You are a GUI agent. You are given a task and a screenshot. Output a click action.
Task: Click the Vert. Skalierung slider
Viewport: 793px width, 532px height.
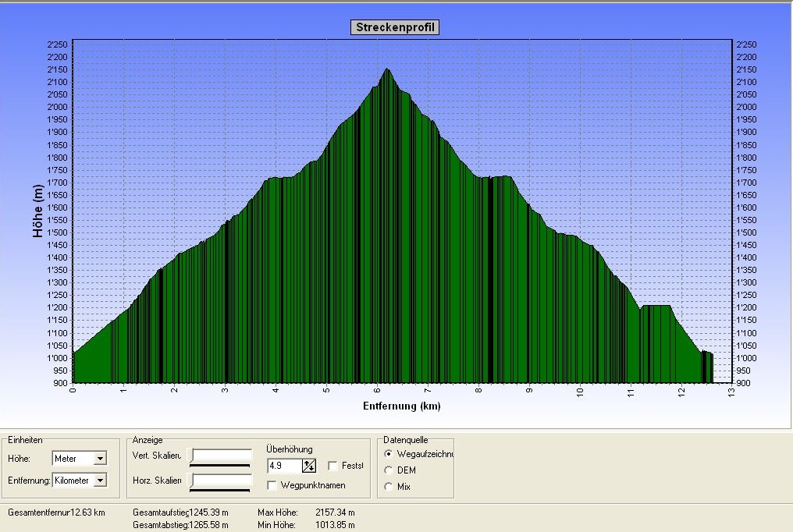pos(222,456)
